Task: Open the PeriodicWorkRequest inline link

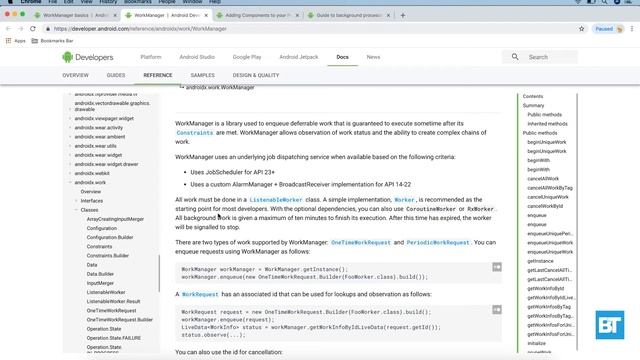Action: pos(438,242)
